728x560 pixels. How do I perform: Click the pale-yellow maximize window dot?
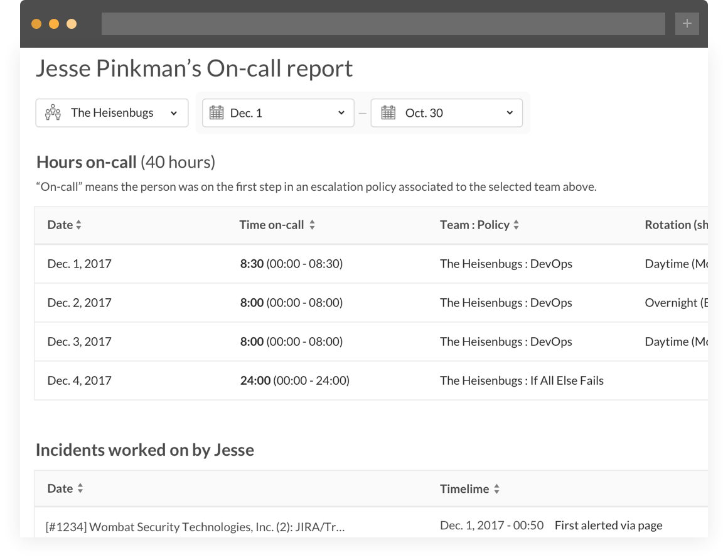(72, 24)
